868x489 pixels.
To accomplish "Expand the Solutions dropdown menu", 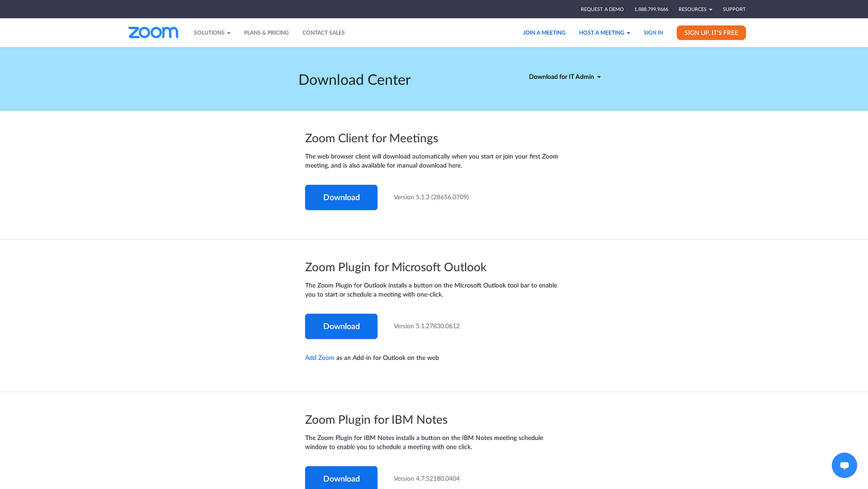I will coord(212,33).
